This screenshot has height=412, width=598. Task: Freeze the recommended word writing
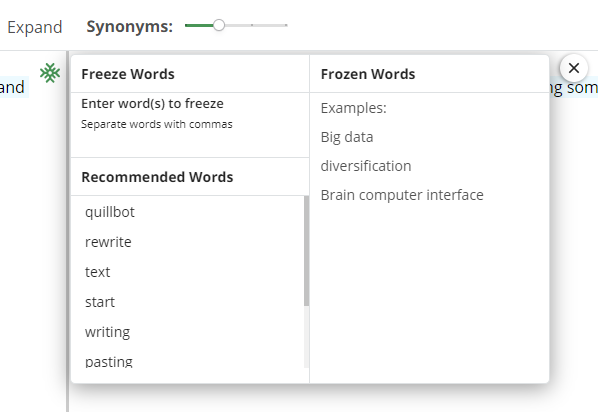point(108,332)
